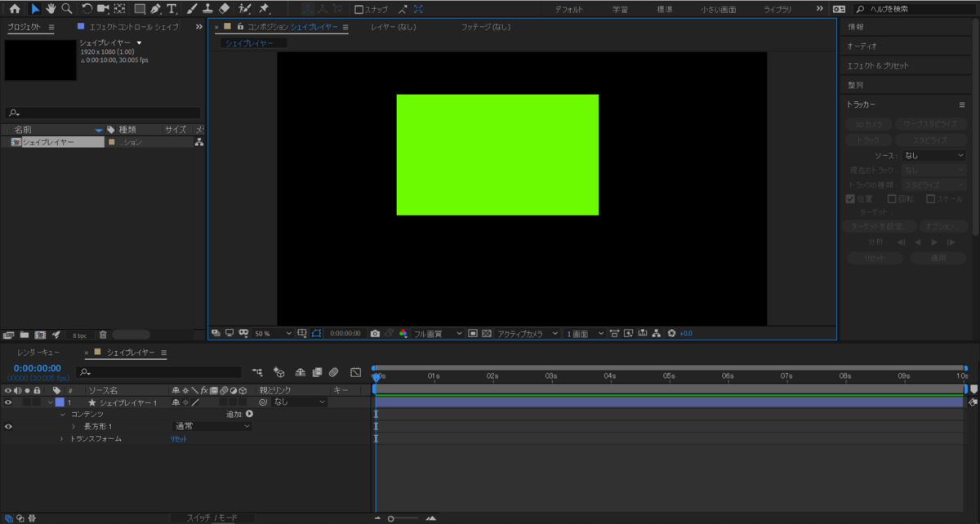
Task: Expand the トランスフォーム properties
Action: pyautogui.click(x=61, y=438)
